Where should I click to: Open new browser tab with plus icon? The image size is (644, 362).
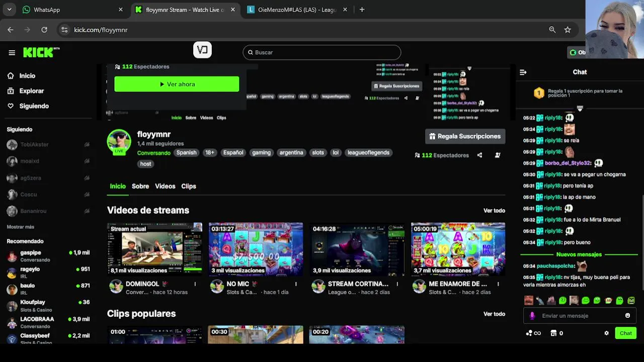coord(362,10)
